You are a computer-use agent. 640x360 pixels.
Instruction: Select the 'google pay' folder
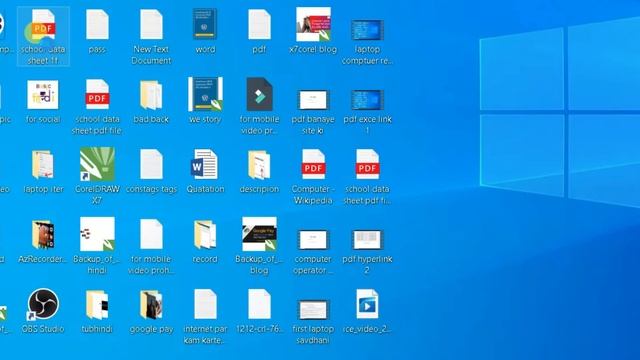pos(151,305)
